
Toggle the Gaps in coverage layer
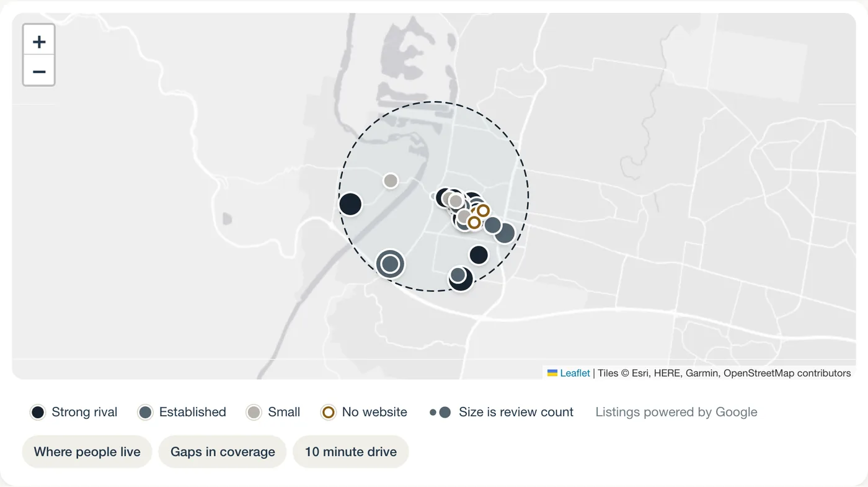click(223, 452)
